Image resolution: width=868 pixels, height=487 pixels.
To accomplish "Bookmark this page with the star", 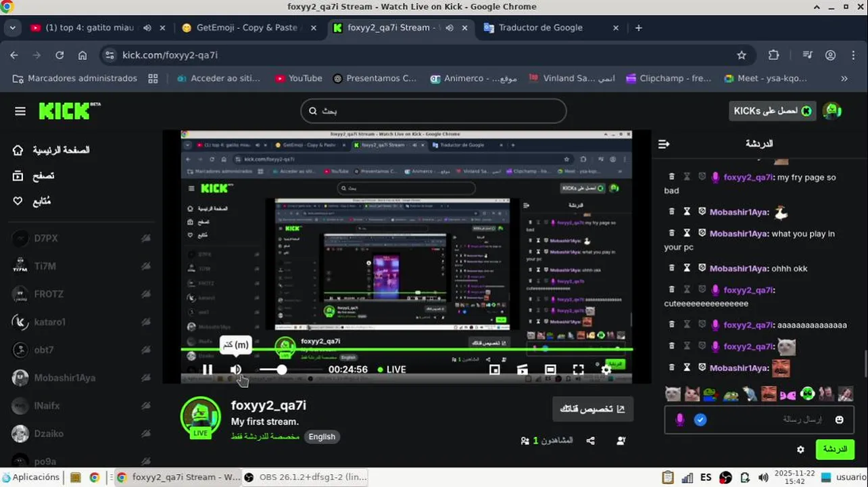I will pos(742,55).
